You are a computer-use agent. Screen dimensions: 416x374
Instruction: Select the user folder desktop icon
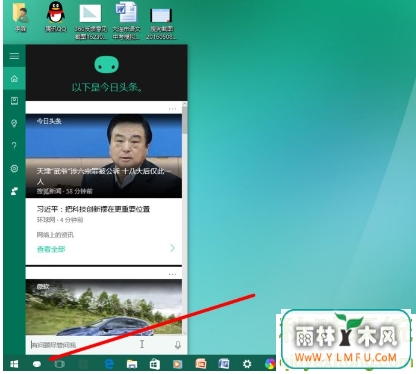(20, 17)
